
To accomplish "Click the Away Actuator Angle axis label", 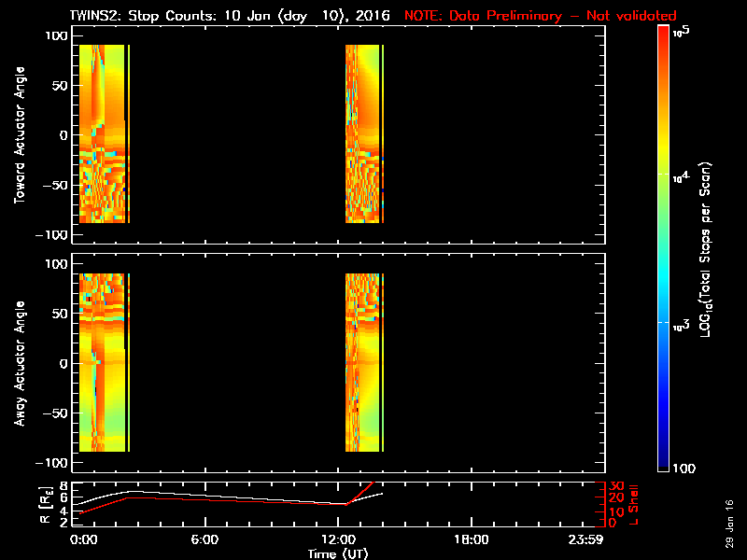I will [x=20, y=363].
